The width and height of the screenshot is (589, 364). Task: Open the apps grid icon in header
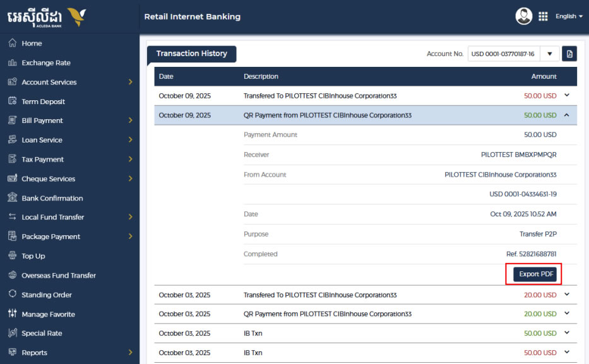click(x=543, y=16)
